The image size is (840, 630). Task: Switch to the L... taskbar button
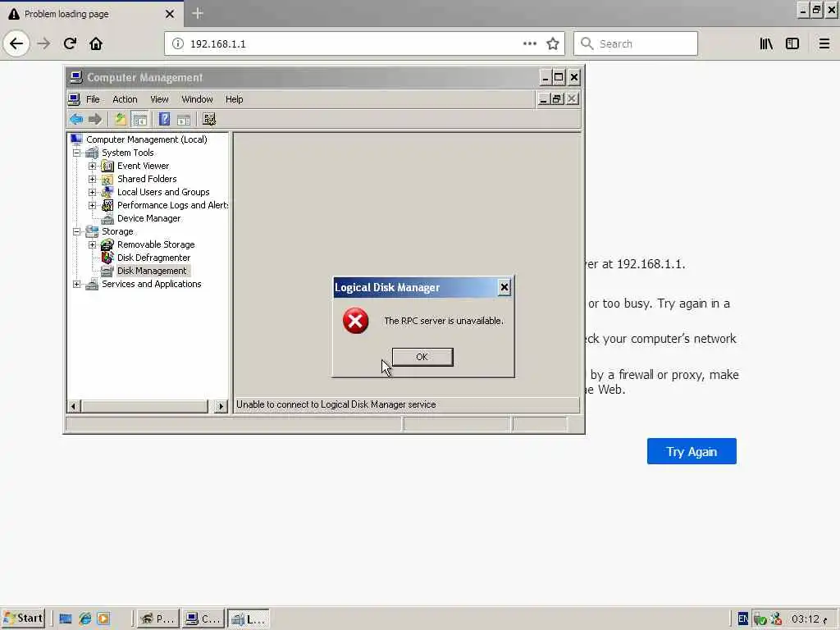tap(249, 619)
